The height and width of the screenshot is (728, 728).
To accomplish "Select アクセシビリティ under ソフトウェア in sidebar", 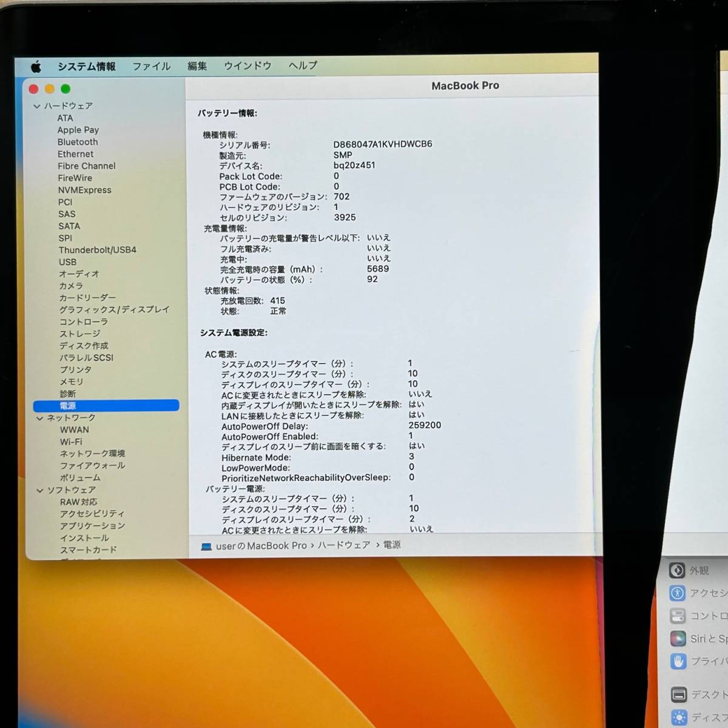I will point(92,514).
